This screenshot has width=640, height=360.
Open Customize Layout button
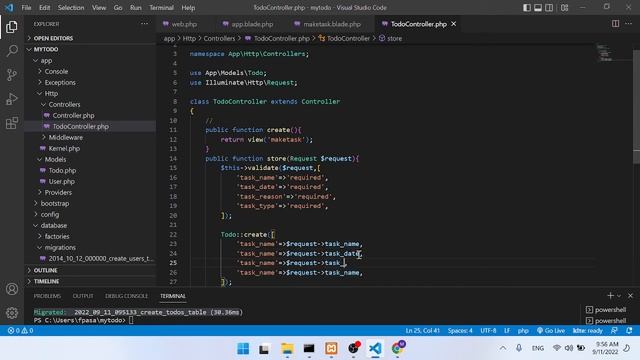coord(564,8)
